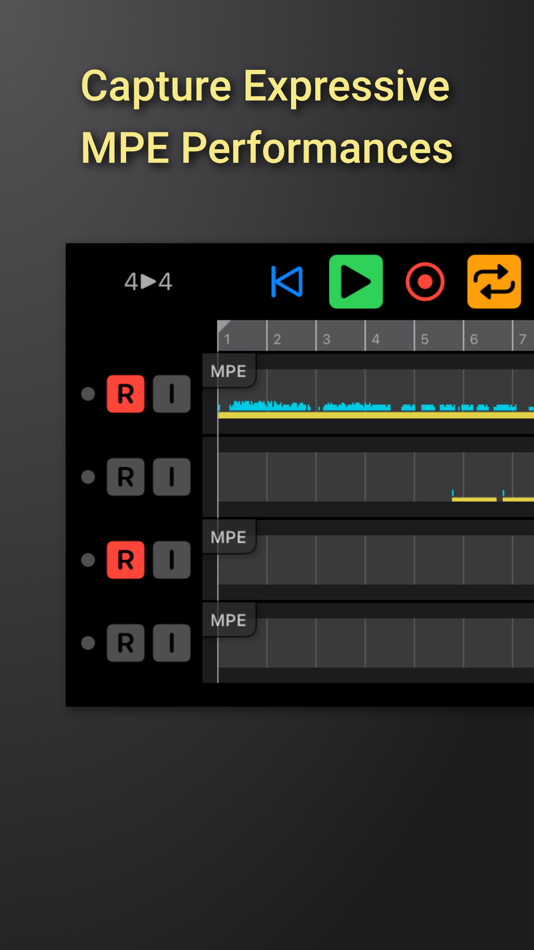The height and width of the screenshot is (950, 534).
Task: Click the red record button
Action: [x=425, y=282]
